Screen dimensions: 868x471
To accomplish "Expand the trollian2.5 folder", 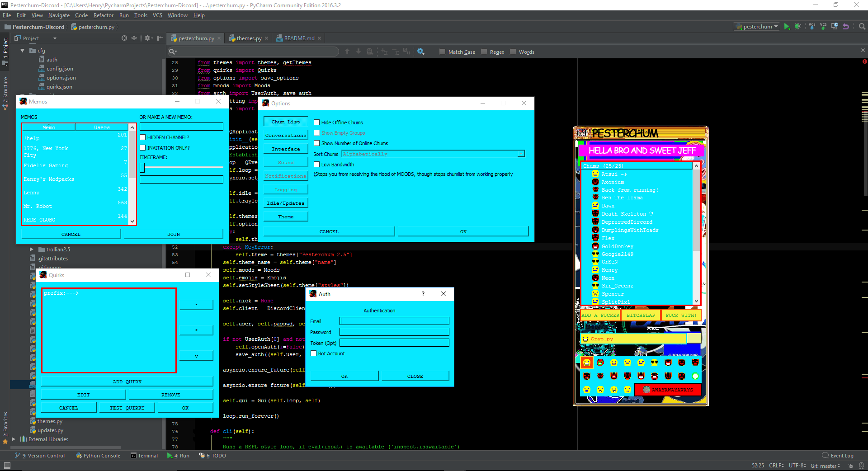I will coord(31,250).
